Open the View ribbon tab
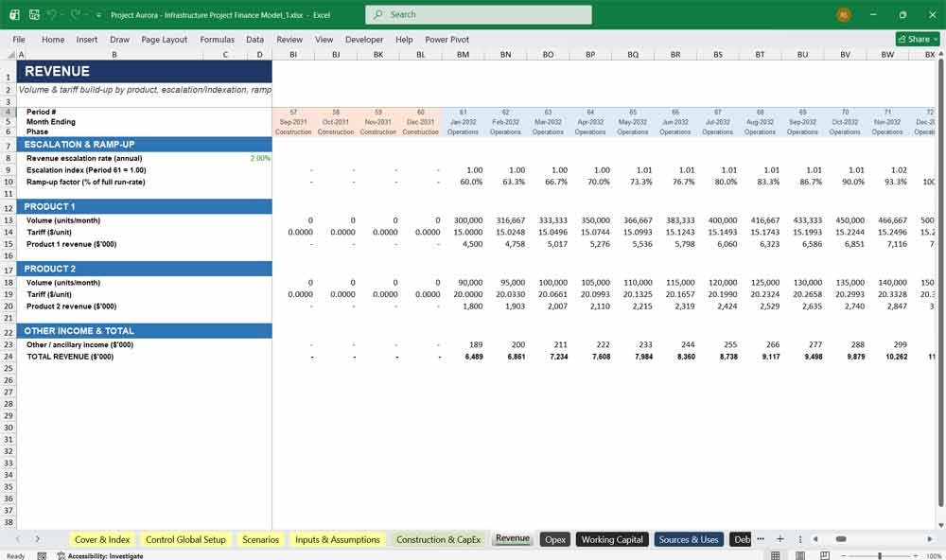This screenshot has height=560, width=946. [324, 39]
